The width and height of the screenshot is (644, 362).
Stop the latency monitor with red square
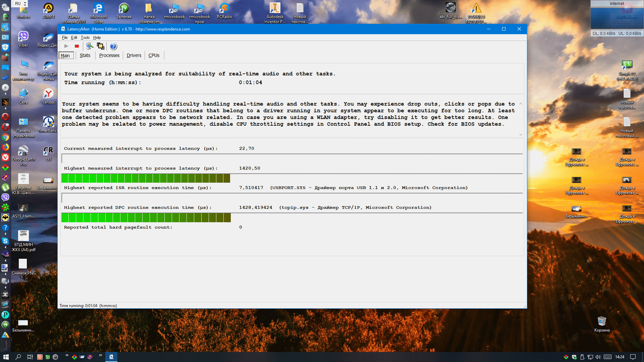(x=77, y=46)
